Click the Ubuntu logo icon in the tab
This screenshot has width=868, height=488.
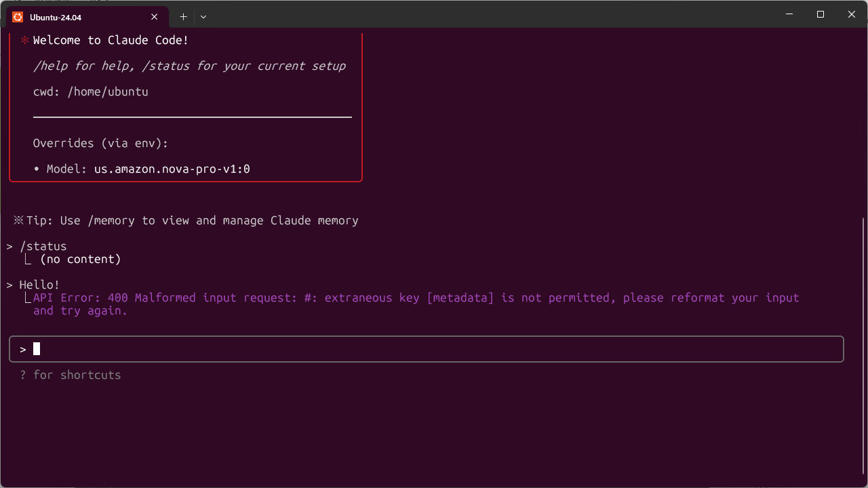tap(18, 17)
